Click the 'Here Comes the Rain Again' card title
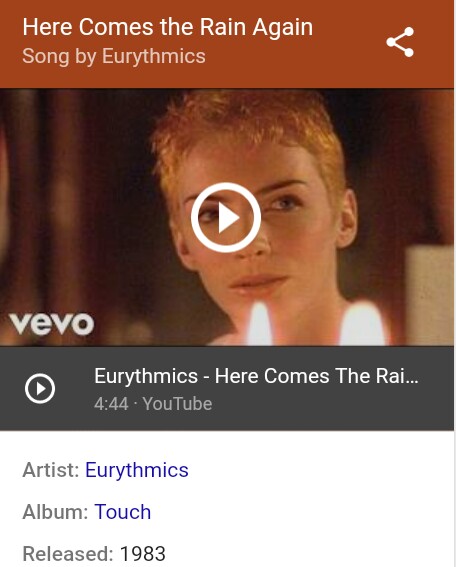The image size is (456, 567). (168, 27)
